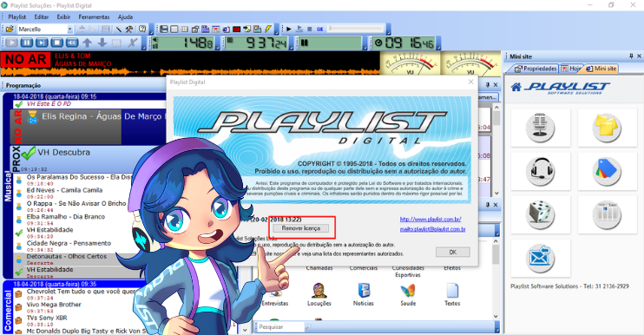Click the CUE icon in preview toolbar
Screen dimensions: 644x335
[320, 30]
